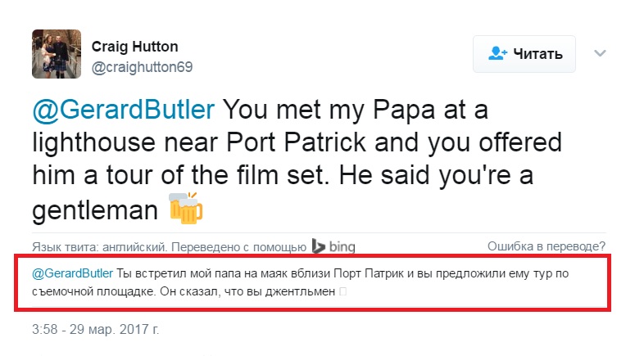Viewport: 644px width, 356px height.
Task: Open the Craig Hutton name link
Action: point(134,46)
